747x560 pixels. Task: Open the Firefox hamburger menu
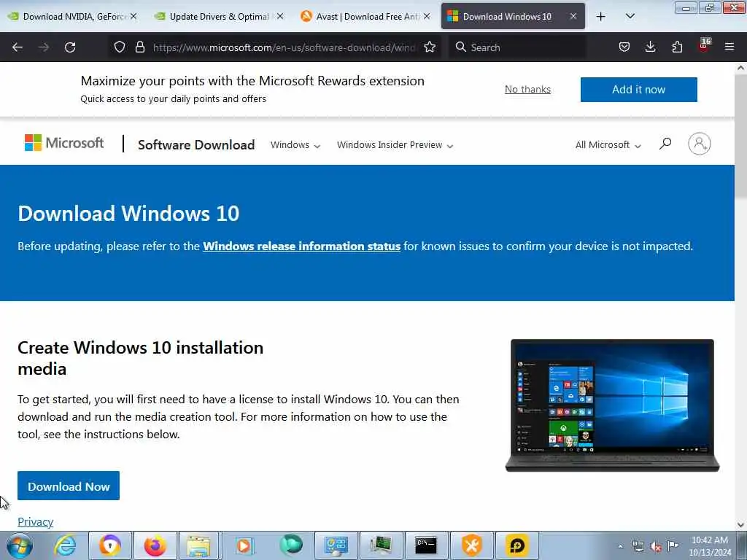(x=729, y=47)
